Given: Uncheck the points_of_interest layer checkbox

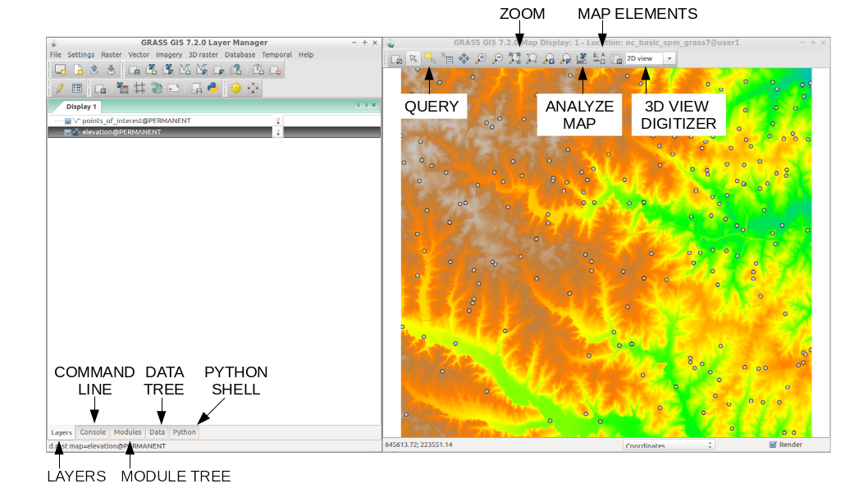Looking at the screenshot, I should (68, 121).
